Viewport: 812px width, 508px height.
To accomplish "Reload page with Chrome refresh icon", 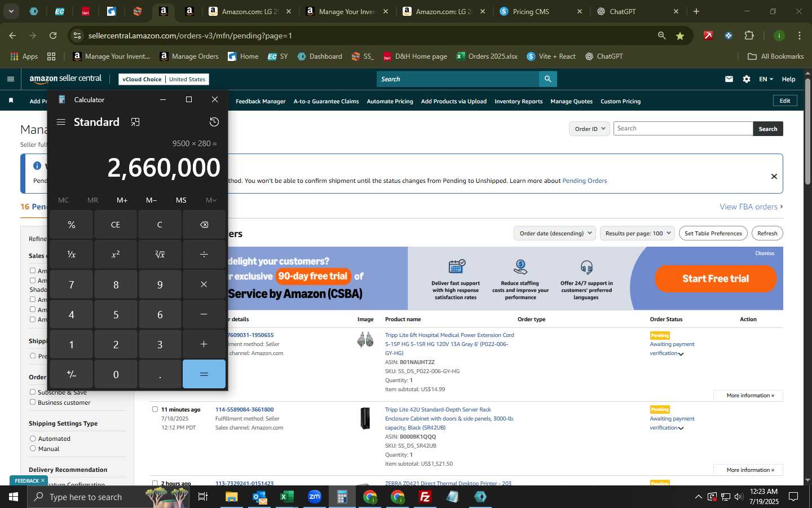I will click(53, 36).
